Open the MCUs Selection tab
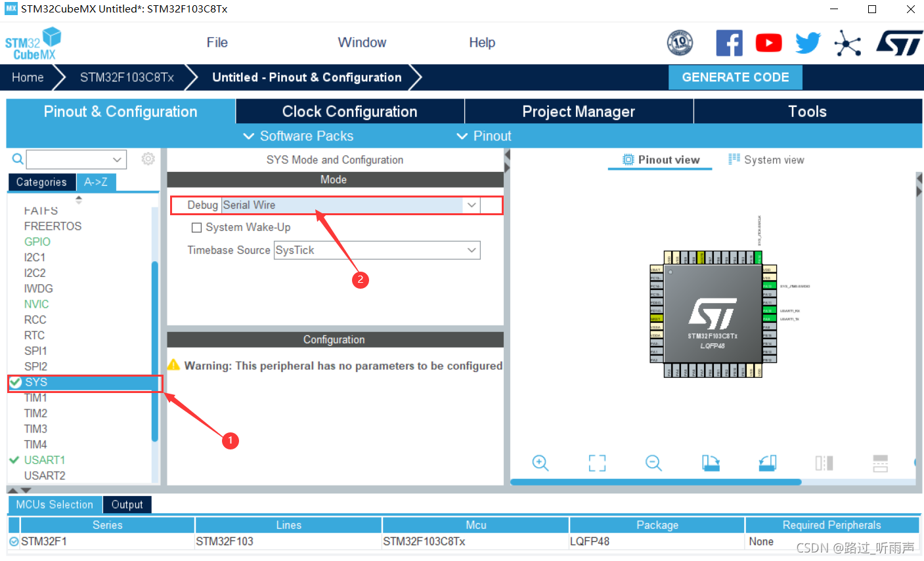The width and height of the screenshot is (924, 561). [55, 505]
